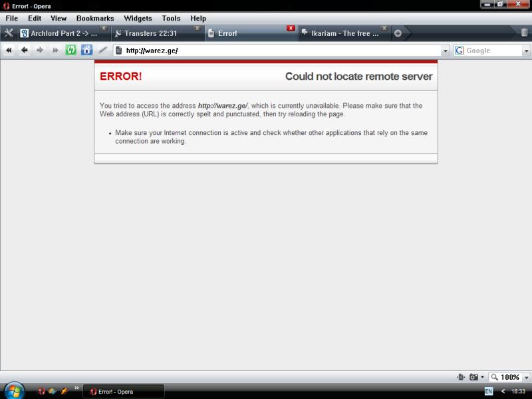Open the Windows Start orb
This screenshot has height=399, width=532.
(x=14, y=390)
